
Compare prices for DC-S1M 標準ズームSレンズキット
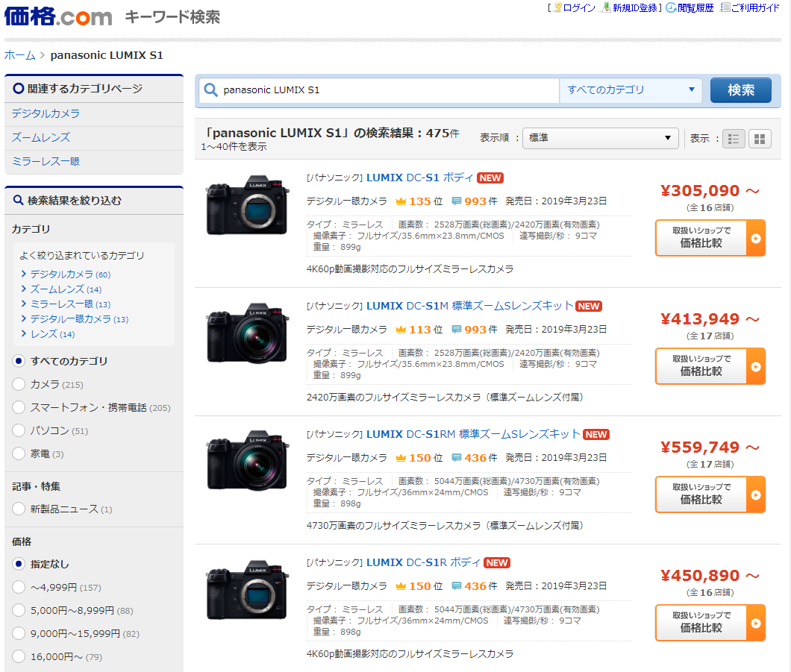pyautogui.click(x=710, y=366)
